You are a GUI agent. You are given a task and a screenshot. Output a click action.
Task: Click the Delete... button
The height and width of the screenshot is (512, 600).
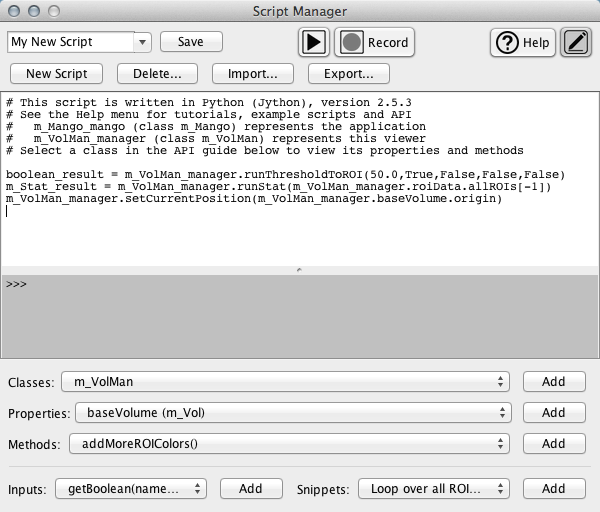[158, 73]
